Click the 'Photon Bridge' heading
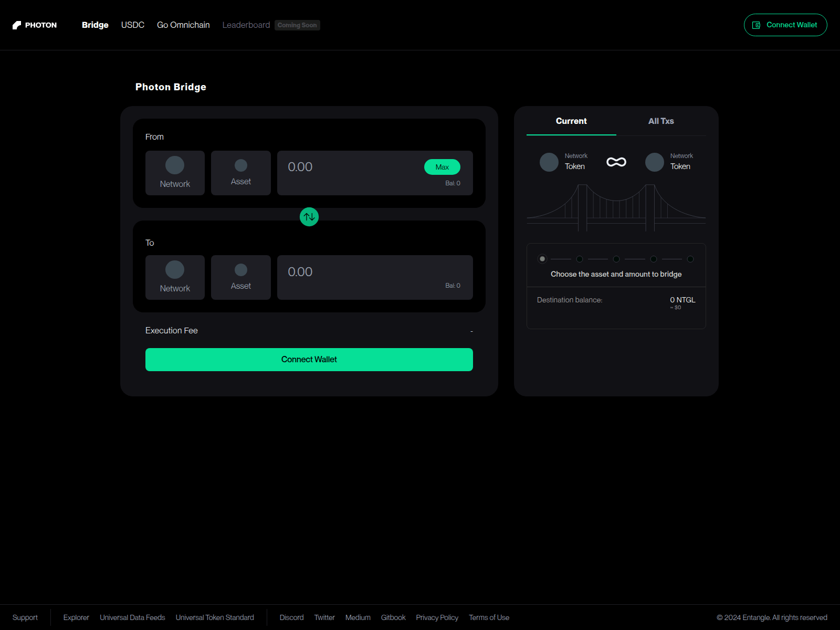Viewport: 840px width, 630px height. pyautogui.click(x=171, y=87)
